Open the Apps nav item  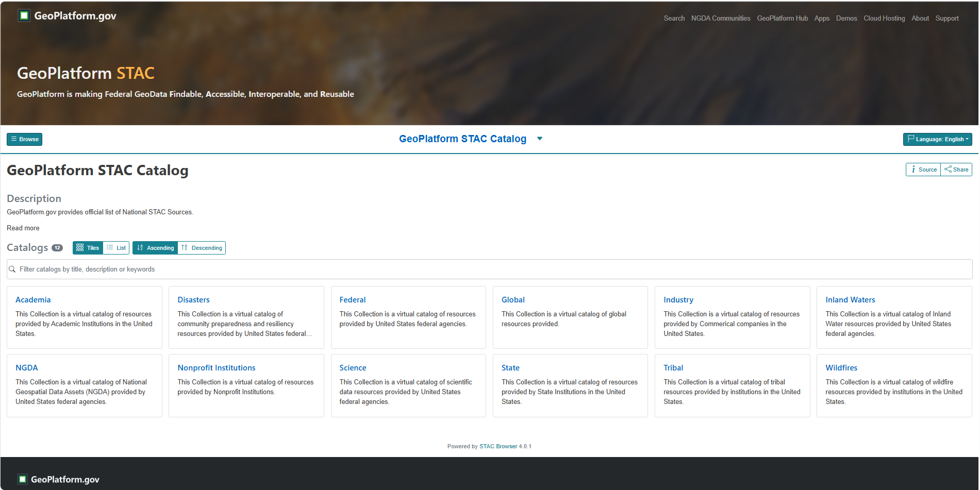point(822,18)
